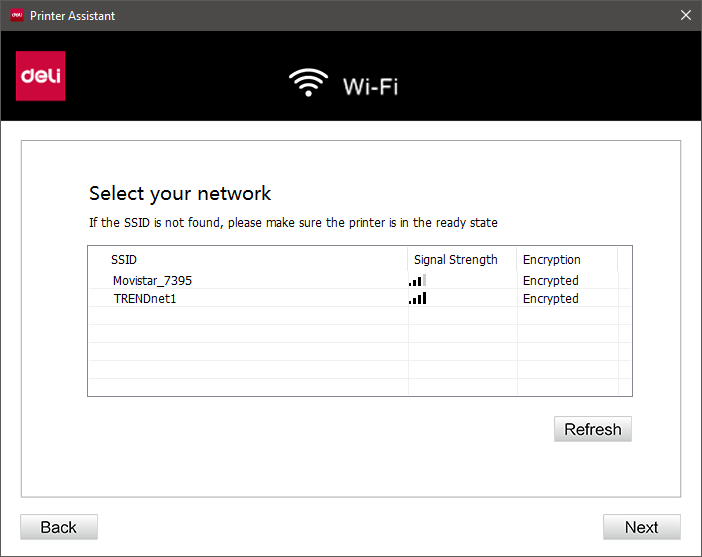This screenshot has height=557, width=702.
Task: Click the Wi-Fi title text in banner
Action: coord(370,85)
